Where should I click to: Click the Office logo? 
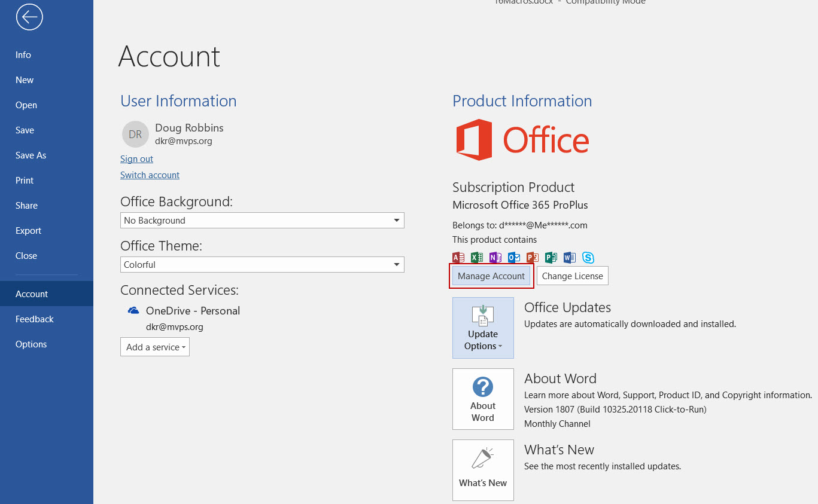tap(522, 140)
